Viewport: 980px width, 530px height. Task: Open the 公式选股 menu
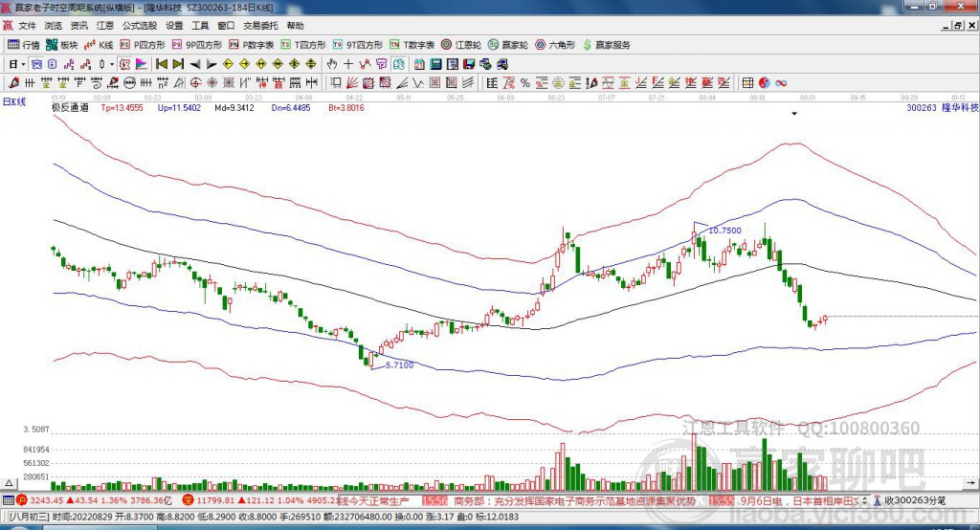pos(140,26)
